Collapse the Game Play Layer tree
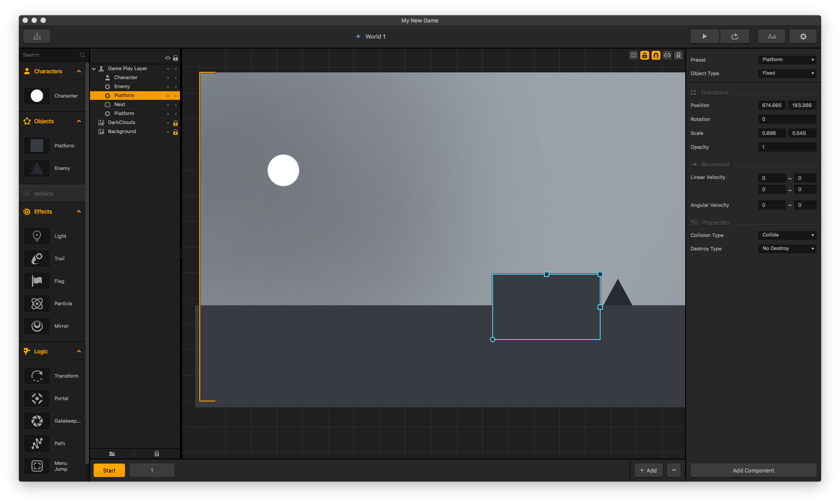This screenshot has height=504, width=840. pos(94,69)
